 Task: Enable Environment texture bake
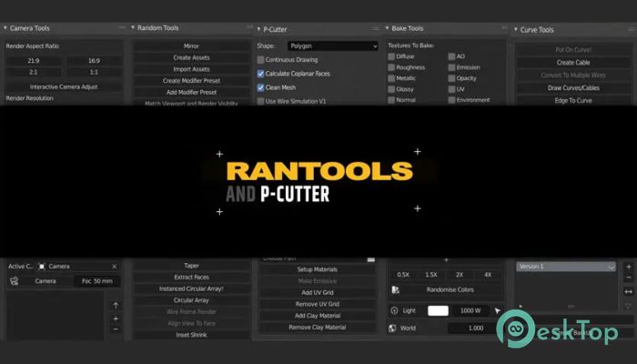(451, 100)
